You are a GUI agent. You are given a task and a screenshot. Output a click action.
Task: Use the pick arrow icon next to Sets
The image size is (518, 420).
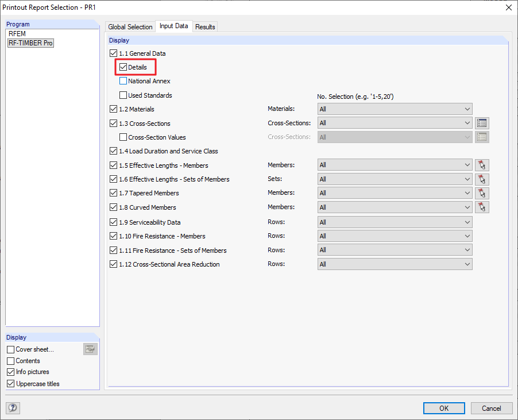coord(482,179)
